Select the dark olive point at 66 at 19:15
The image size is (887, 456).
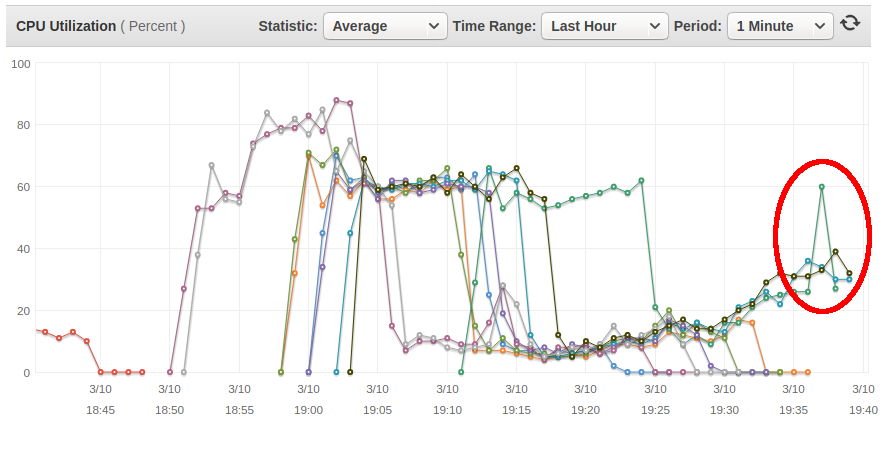516,168
